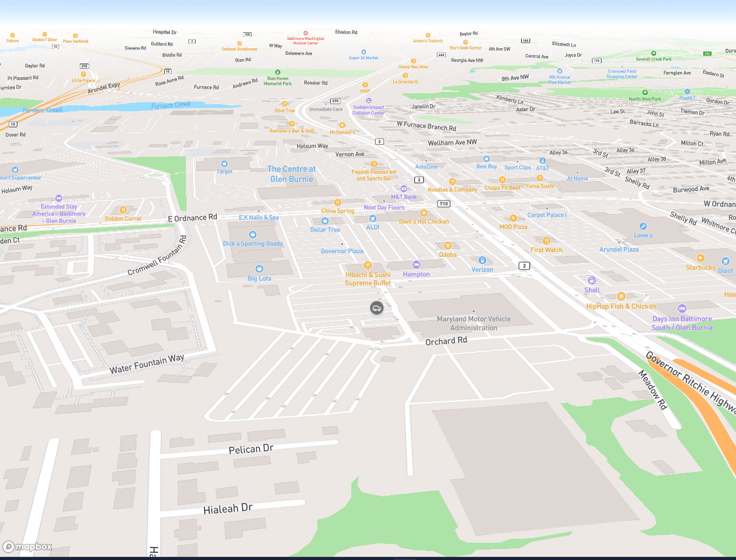
Task: Click the Giant grocery pin icon
Action: (x=725, y=261)
